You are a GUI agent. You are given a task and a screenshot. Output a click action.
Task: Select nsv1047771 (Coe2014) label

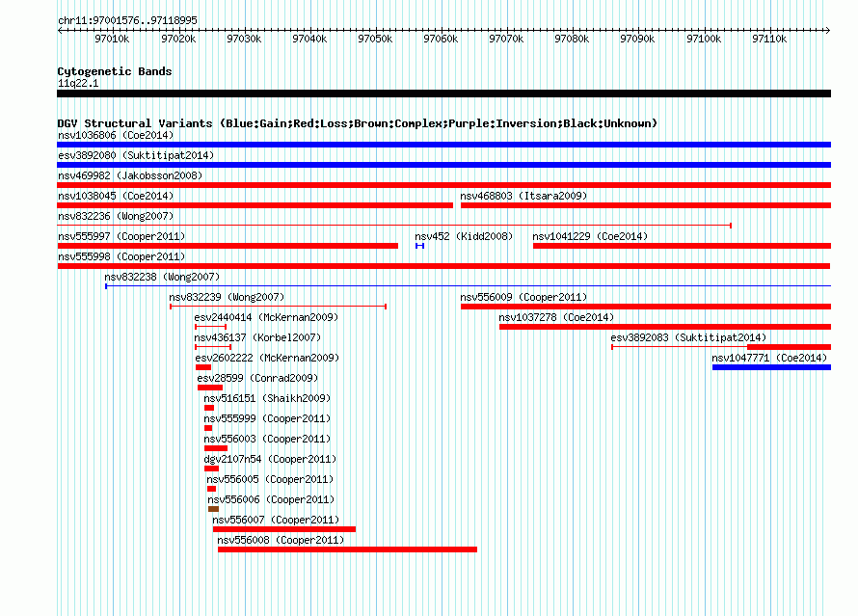tap(769, 358)
